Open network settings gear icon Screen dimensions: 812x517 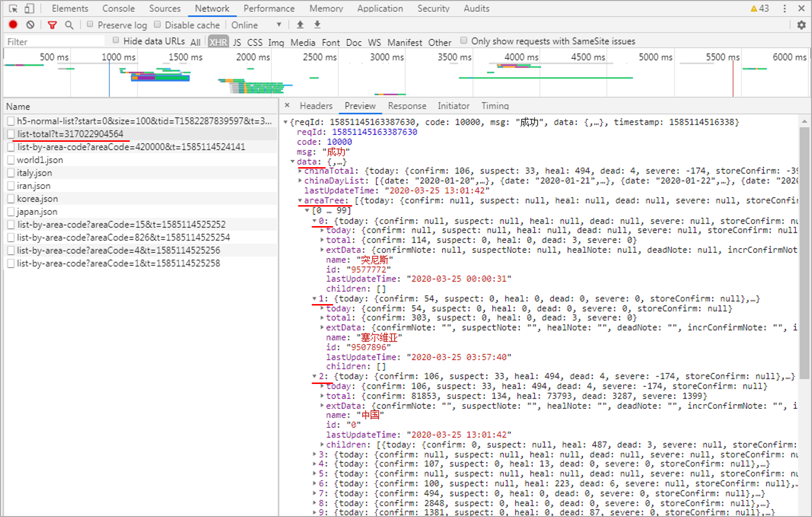801,25
